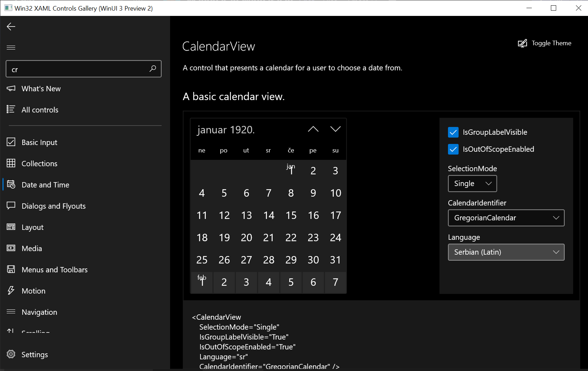Select the Basic Input sidebar icon
The height and width of the screenshot is (371, 588).
point(11,142)
